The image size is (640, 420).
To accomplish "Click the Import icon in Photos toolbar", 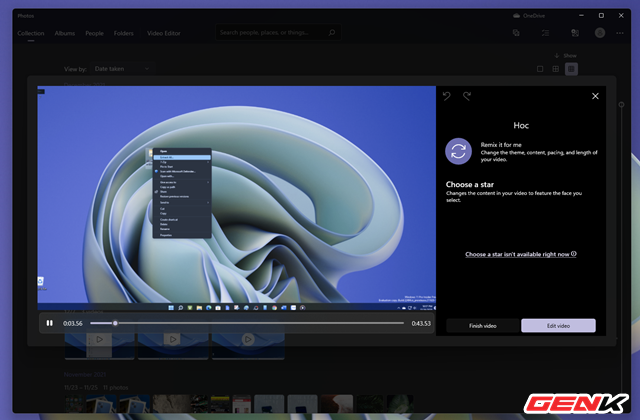I will pyautogui.click(x=575, y=33).
